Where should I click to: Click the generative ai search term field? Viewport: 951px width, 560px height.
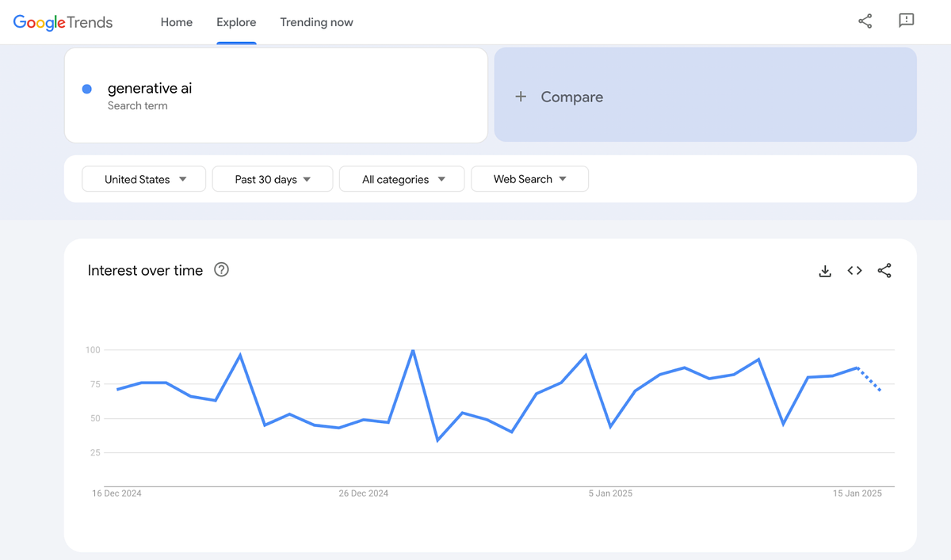tap(276, 96)
